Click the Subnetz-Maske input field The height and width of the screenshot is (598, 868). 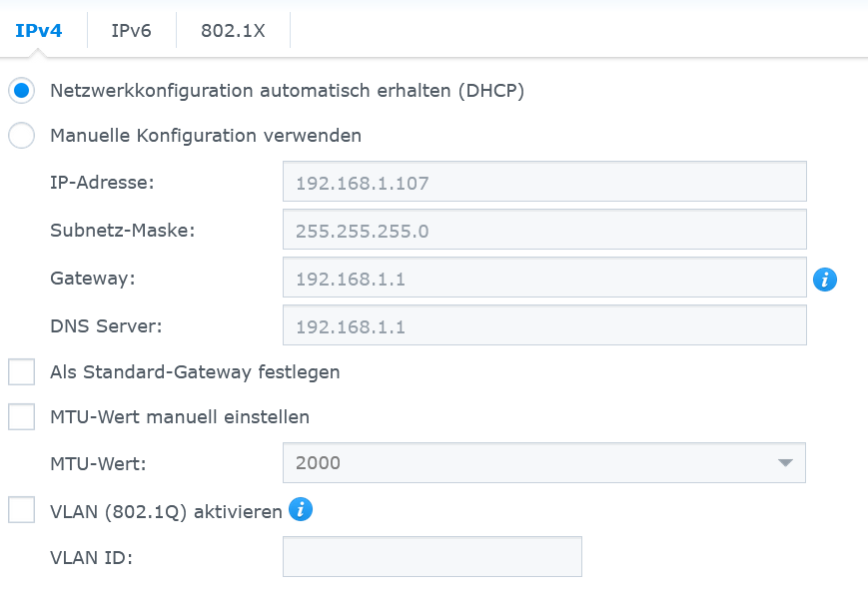[x=544, y=231]
